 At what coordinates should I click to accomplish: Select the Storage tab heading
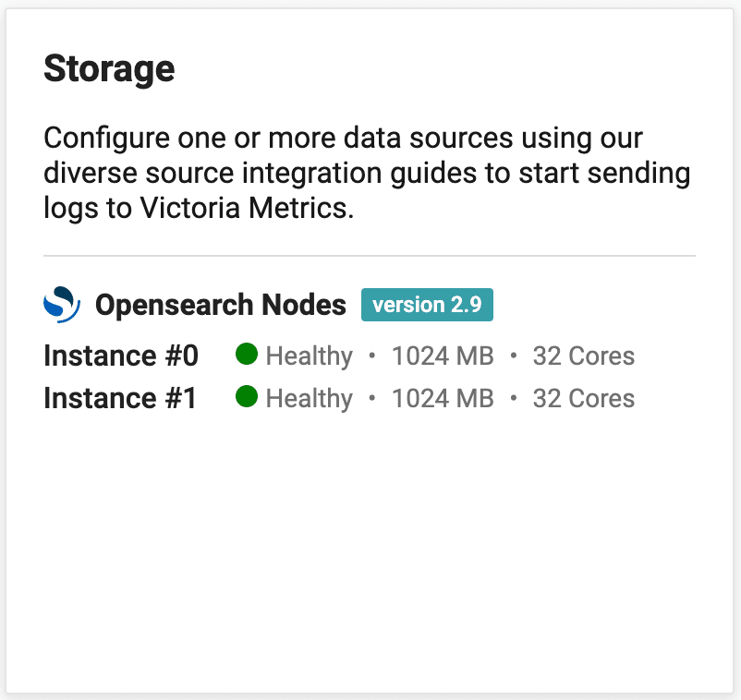point(108,67)
